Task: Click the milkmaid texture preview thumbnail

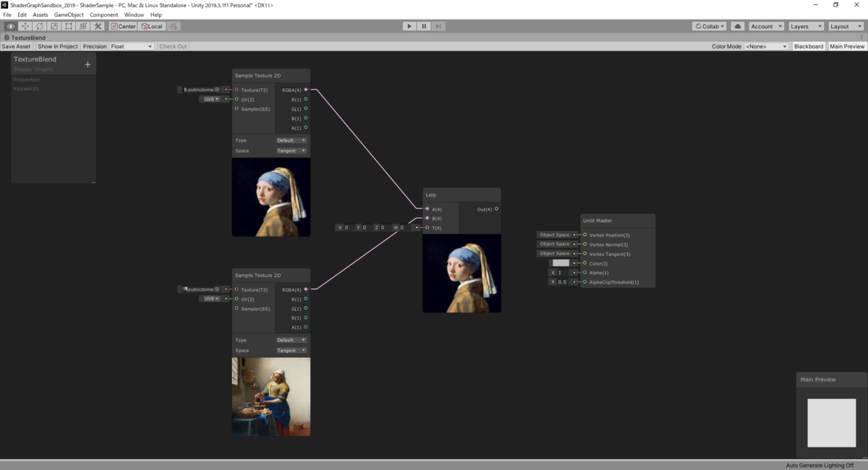Action: 271,396
